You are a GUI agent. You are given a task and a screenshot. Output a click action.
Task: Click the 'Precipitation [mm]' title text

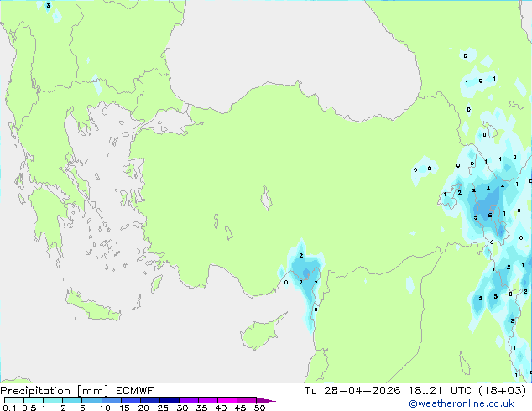point(55,391)
